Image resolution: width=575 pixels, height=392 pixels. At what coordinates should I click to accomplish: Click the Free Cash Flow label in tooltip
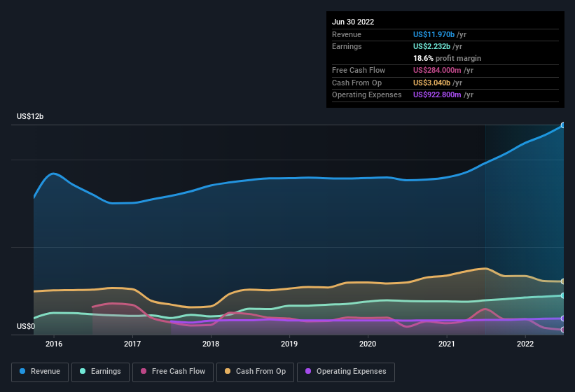pos(359,70)
